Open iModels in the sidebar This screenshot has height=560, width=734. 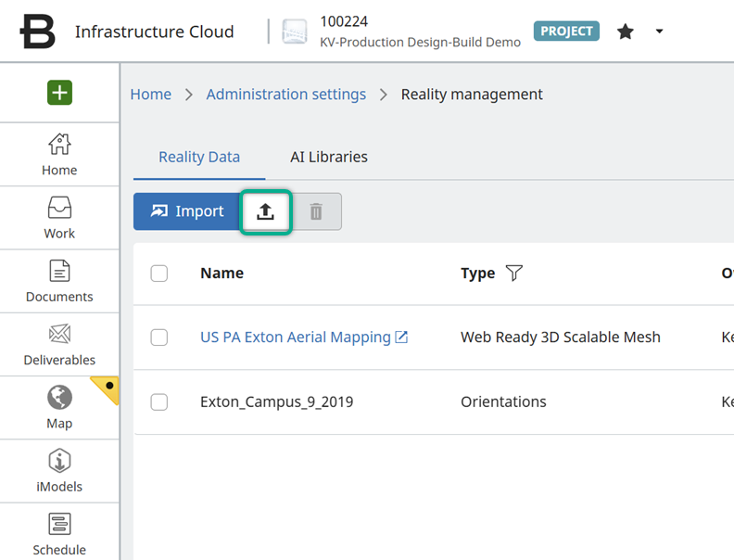(x=59, y=471)
